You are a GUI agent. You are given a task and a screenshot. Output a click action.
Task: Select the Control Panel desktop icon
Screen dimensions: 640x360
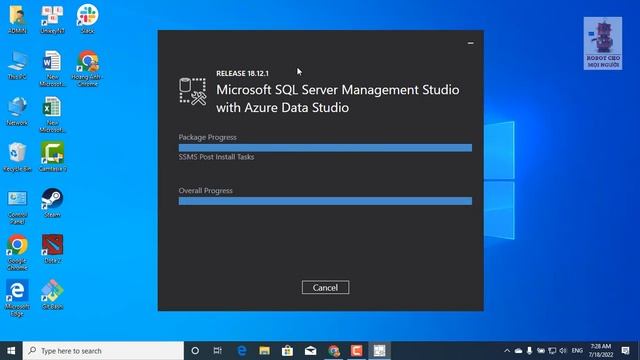tap(17, 207)
